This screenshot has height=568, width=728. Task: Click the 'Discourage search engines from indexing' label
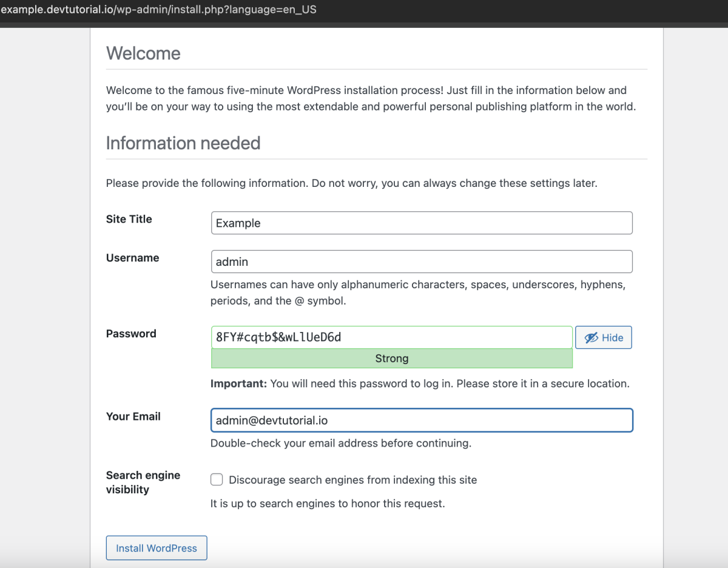pos(352,480)
